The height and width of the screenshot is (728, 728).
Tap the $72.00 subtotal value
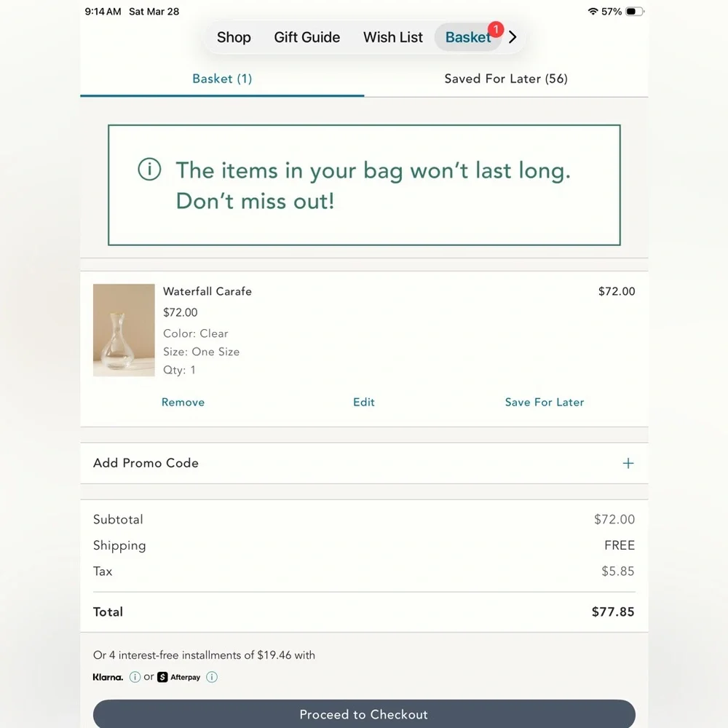[614, 519]
